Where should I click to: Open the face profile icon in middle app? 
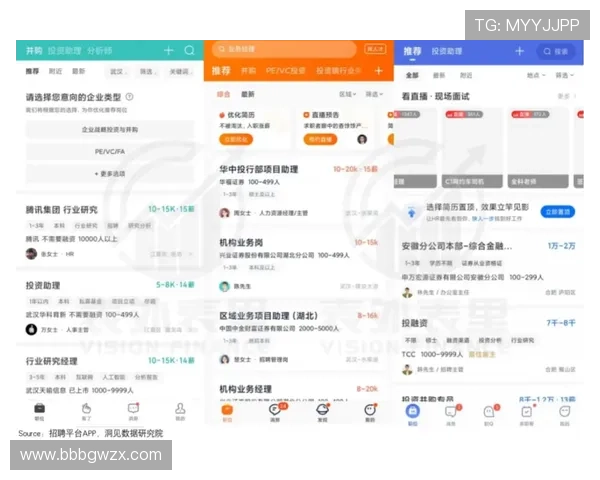[370, 410]
